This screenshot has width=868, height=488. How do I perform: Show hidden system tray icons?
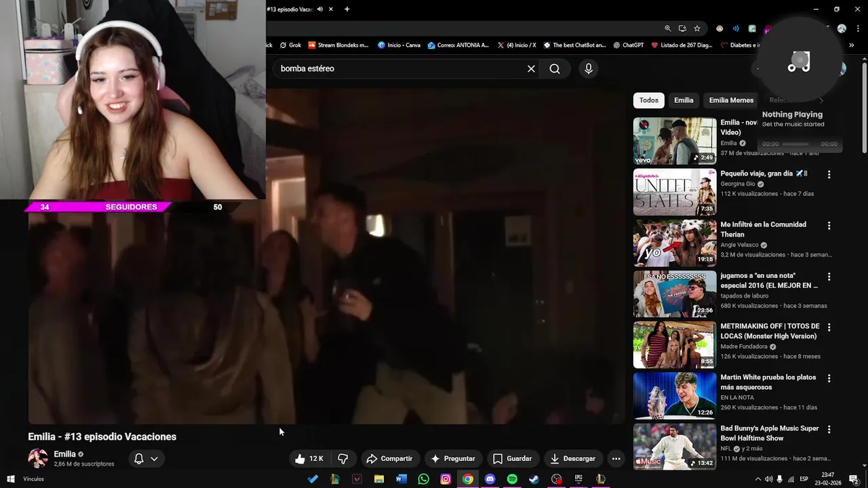757,479
